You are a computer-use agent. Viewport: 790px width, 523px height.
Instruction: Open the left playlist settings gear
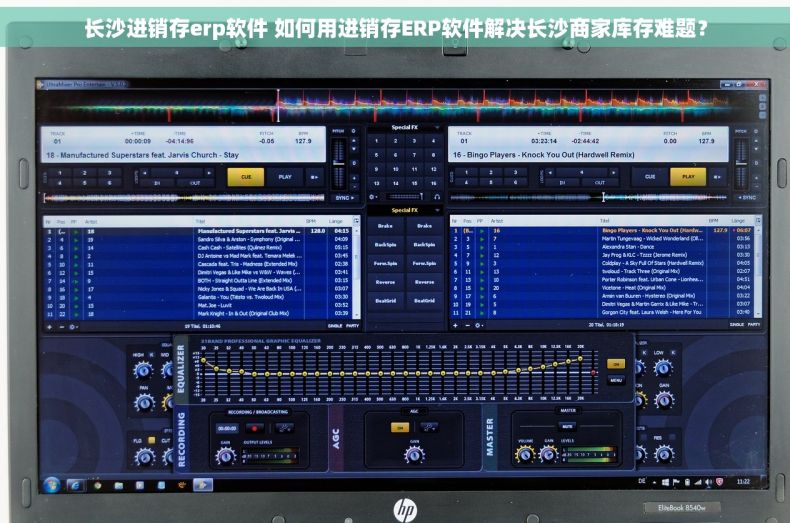tap(73, 326)
